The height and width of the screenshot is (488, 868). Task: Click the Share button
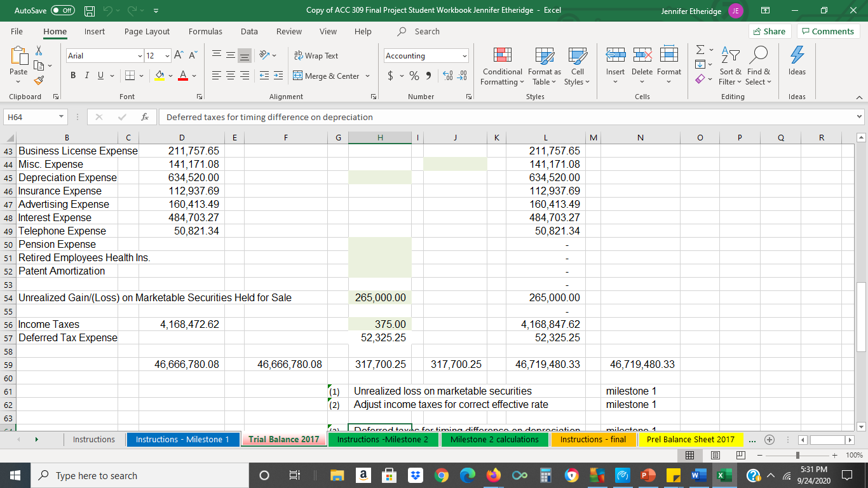(x=769, y=30)
